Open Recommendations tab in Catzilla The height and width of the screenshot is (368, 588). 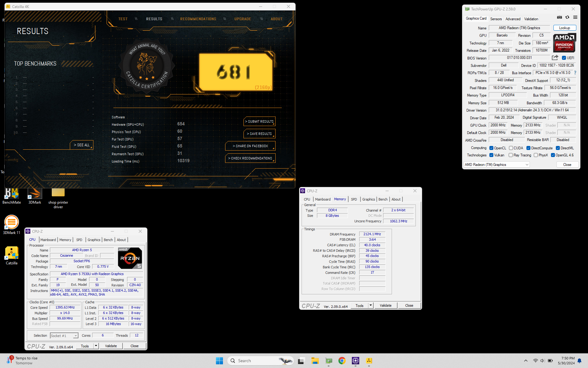(198, 19)
